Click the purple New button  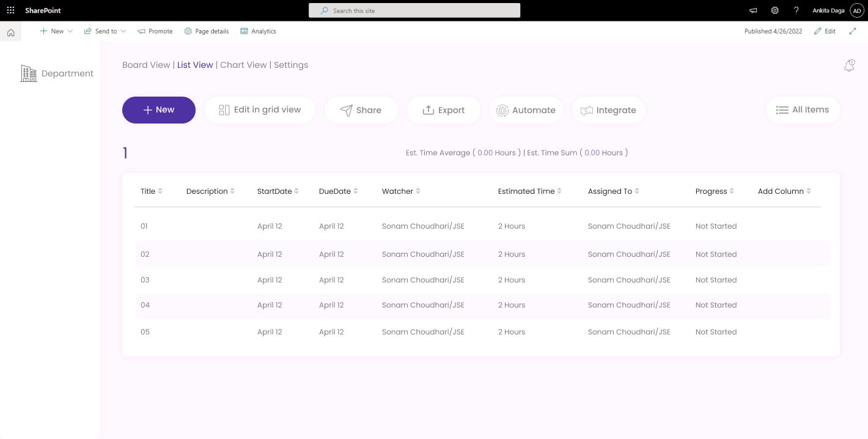pyautogui.click(x=159, y=110)
